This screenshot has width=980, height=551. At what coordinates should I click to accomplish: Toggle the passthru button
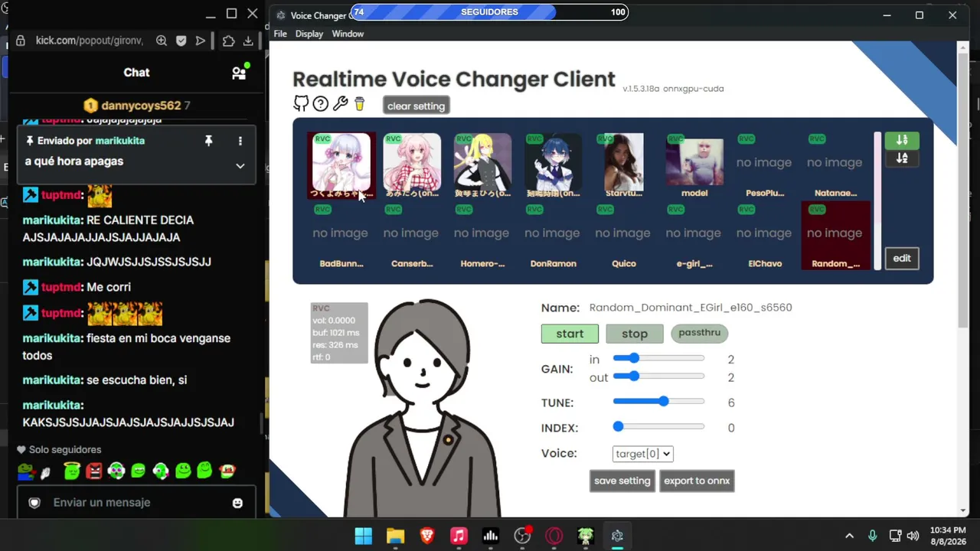[x=700, y=333]
